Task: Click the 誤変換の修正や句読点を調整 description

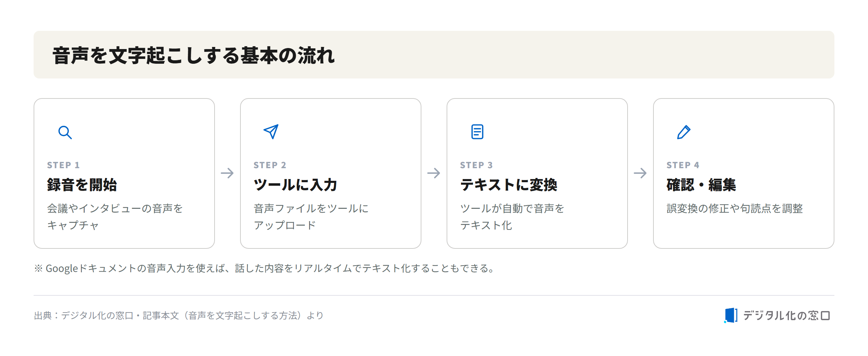Action: [735, 208]
